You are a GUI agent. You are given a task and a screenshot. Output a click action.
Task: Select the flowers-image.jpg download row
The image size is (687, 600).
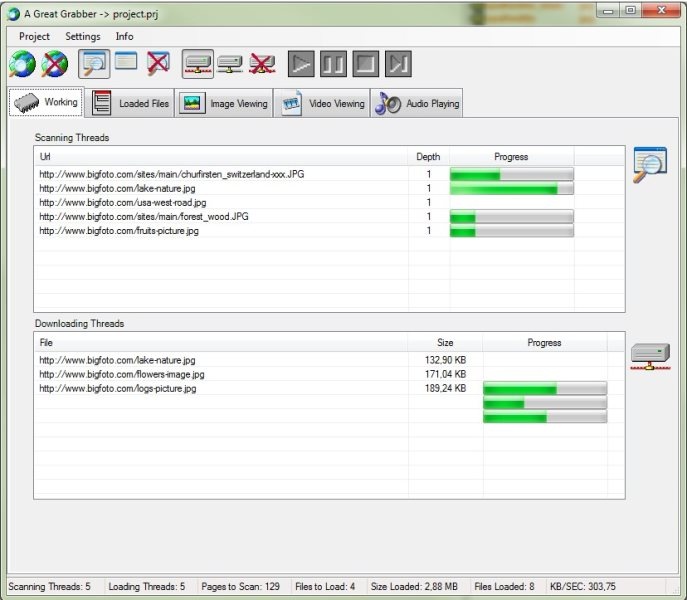click(x=329, y=374)
